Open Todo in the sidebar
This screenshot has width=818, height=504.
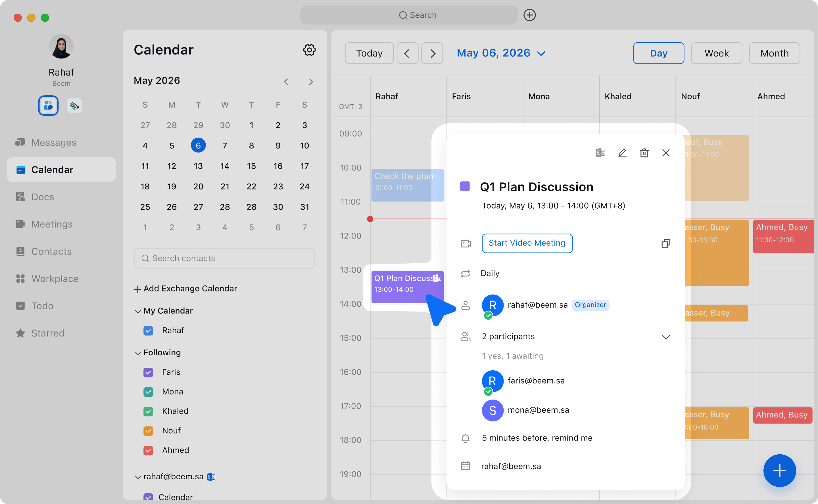(x=61, y=306)
